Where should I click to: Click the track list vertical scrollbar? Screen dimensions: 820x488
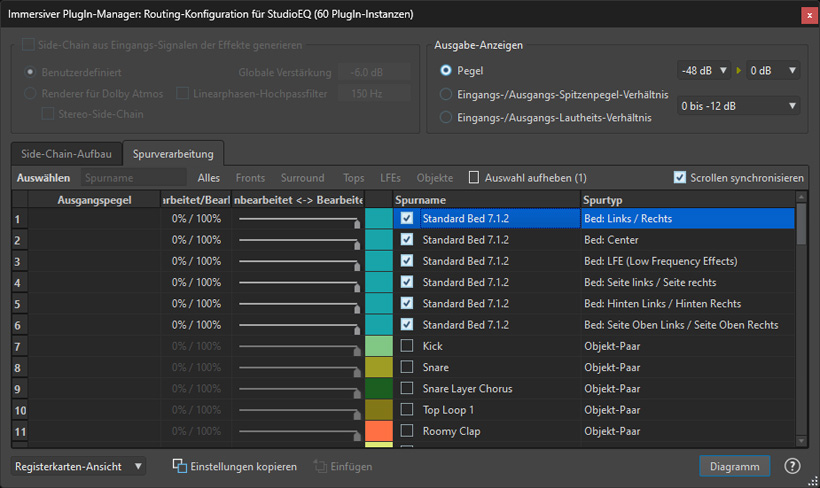801,319
